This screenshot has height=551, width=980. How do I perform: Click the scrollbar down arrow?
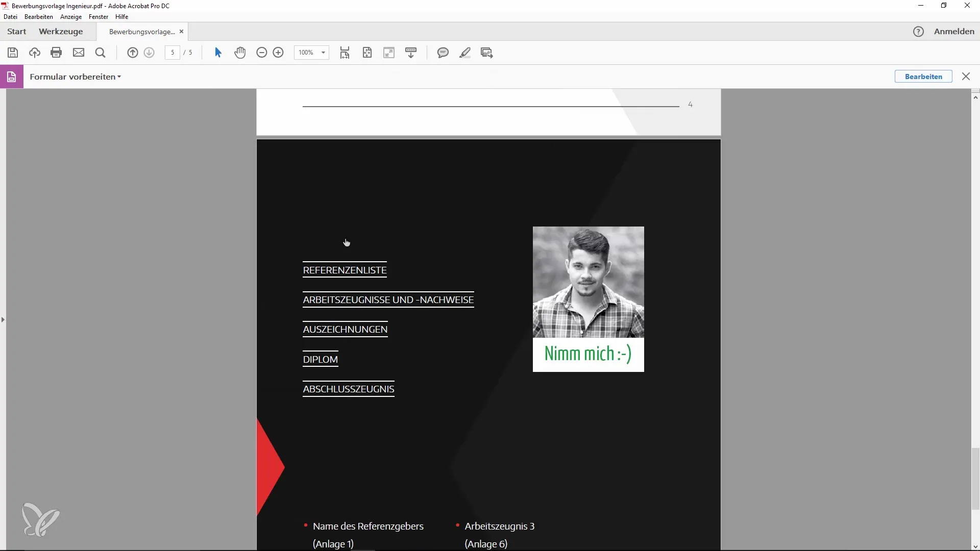point(975,546)
